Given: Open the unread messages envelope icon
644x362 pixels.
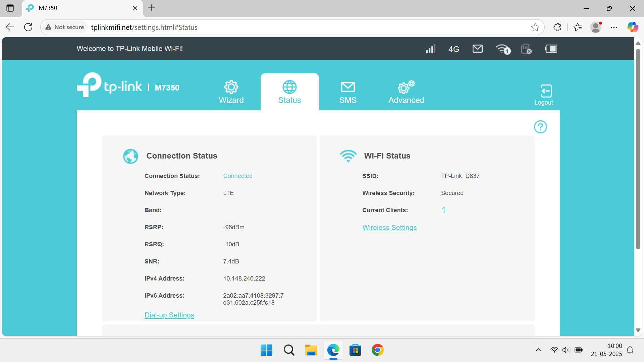Looking at the screenshot, I should (477, 49).
